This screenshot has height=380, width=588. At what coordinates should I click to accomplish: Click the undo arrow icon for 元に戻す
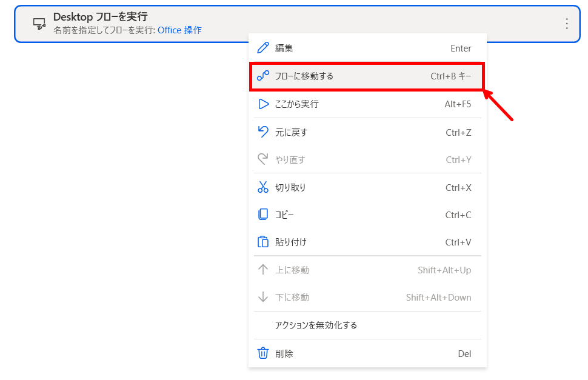pyautogui.click(x=263, y=132)
